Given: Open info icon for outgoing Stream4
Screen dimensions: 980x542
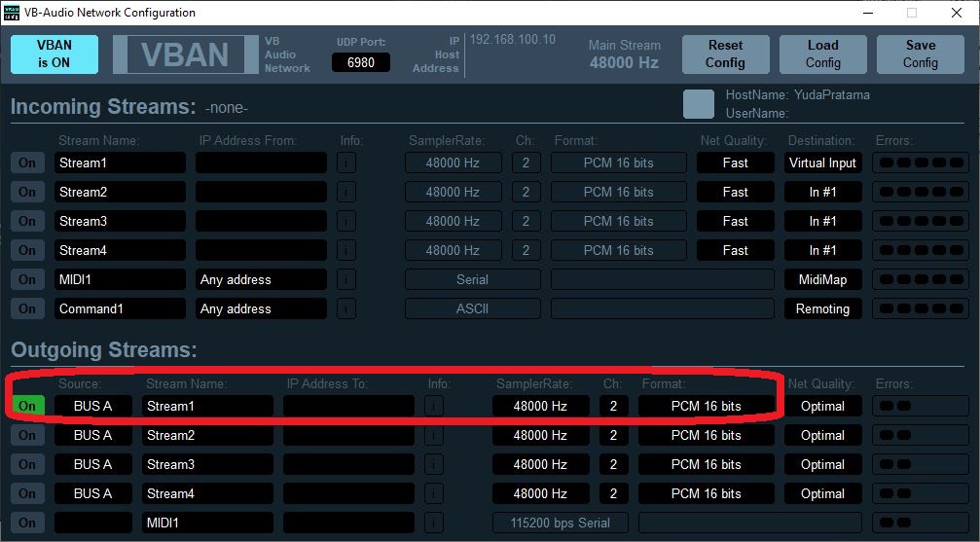Looking at the screenshot, I should [x=434, y=493].
